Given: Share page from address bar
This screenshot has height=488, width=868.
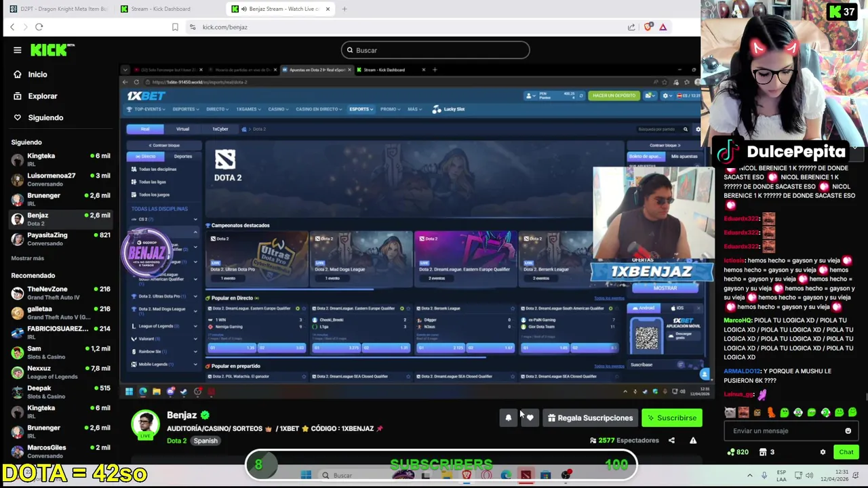Looking at the screenshot, I should pos(631,27).
